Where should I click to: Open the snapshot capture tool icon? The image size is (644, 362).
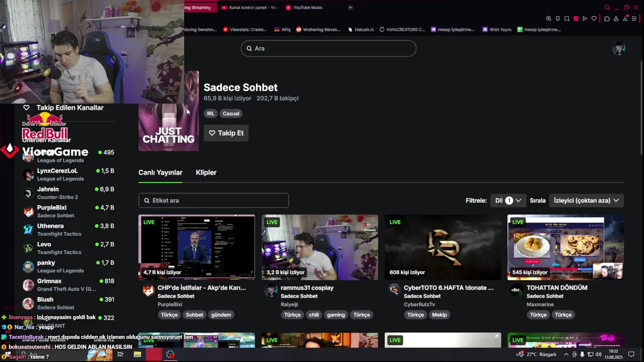567,19
